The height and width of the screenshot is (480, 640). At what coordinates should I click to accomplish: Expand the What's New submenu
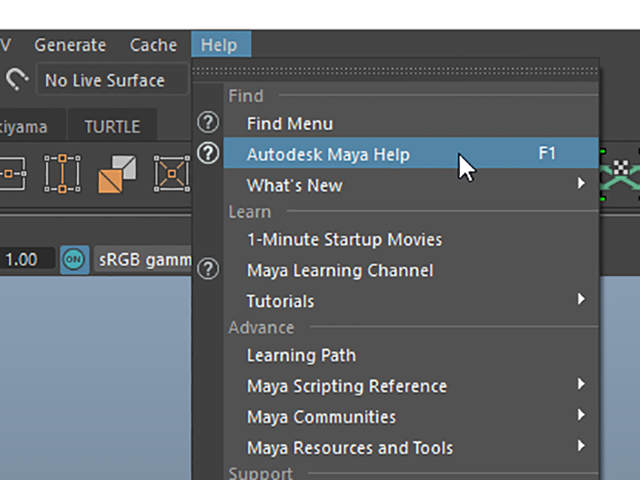click(411, 185)
